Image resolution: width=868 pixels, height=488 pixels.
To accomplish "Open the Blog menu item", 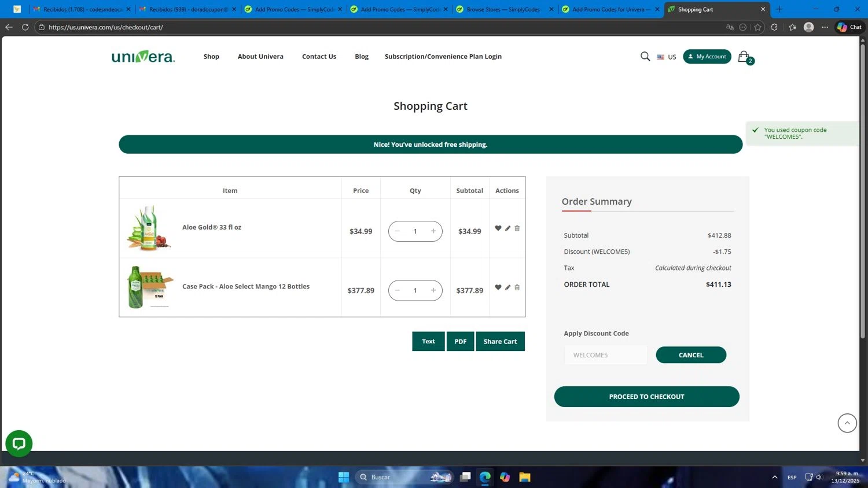I will pos(362,57).
